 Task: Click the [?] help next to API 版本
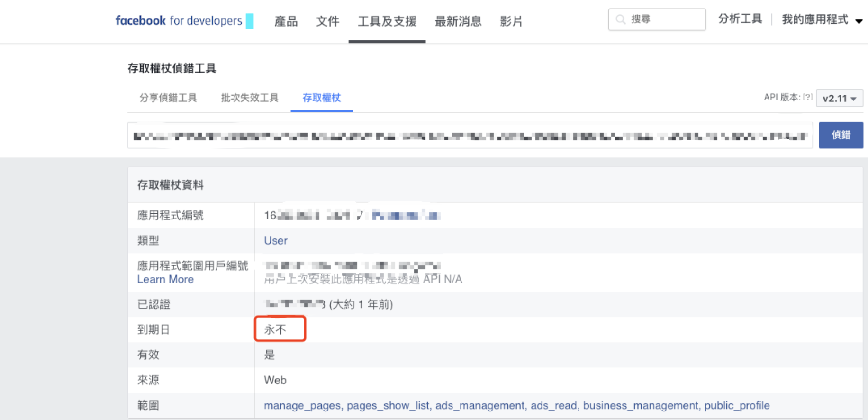pos(807,97)
